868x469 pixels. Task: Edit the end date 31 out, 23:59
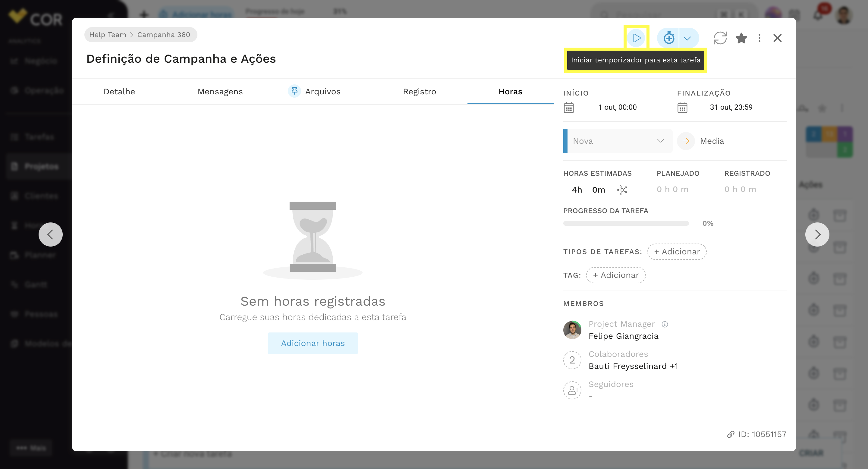(731, 107)
